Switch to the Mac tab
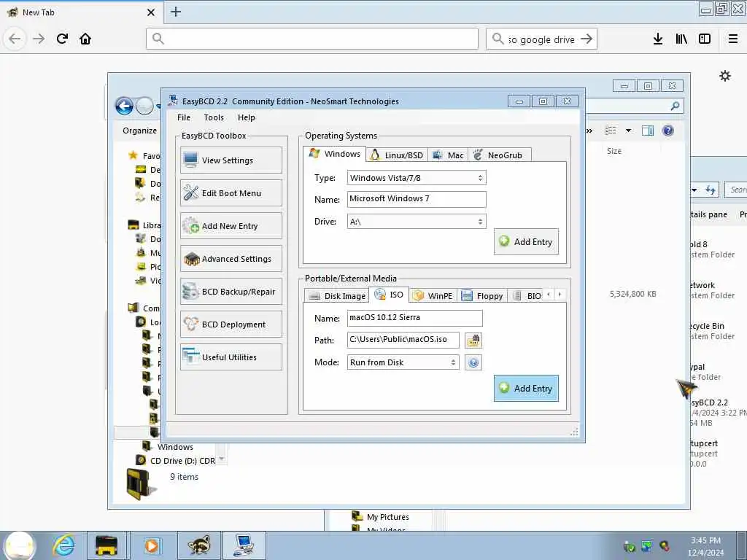The width and height of the screenshot is (747, 560). [448, 155]
